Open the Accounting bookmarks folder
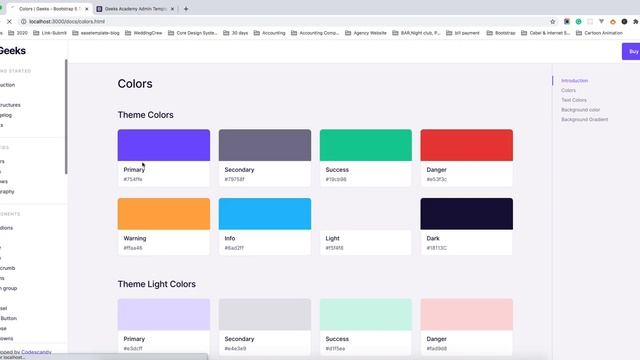640x360 pixels. coord(269,33)
